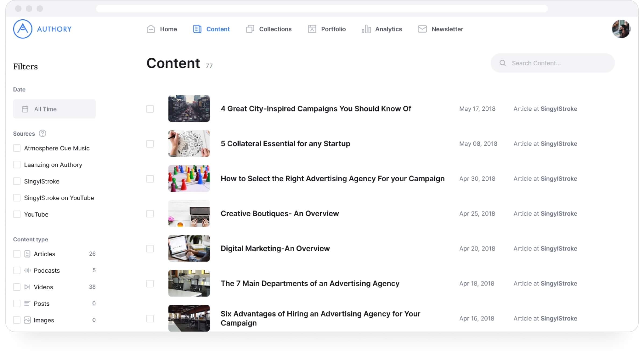Go to the Analytics tab
Viewport: 644px width, 359px height.
pos(382,29)
